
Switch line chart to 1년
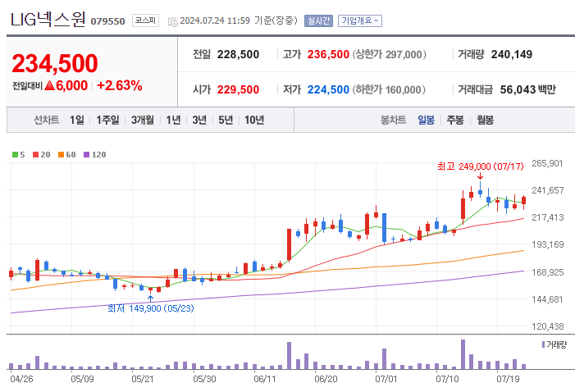point(173,120)
